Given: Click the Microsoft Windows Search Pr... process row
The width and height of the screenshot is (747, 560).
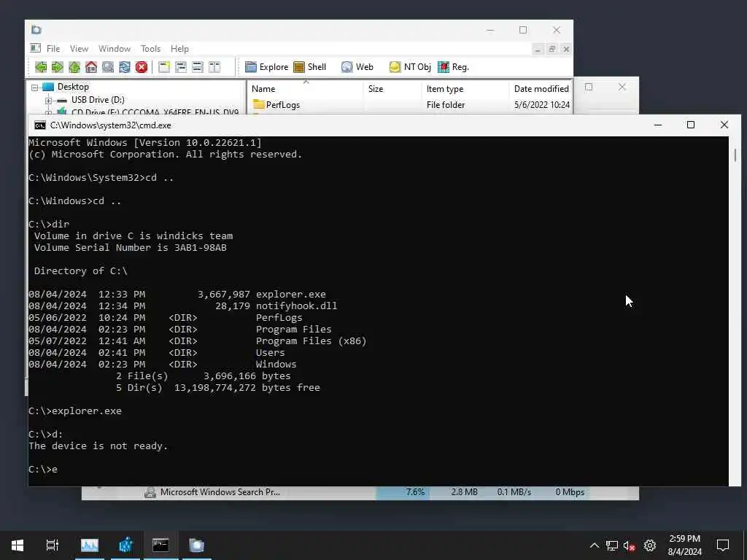Looking at the screenshot, I should coord(360,492).
